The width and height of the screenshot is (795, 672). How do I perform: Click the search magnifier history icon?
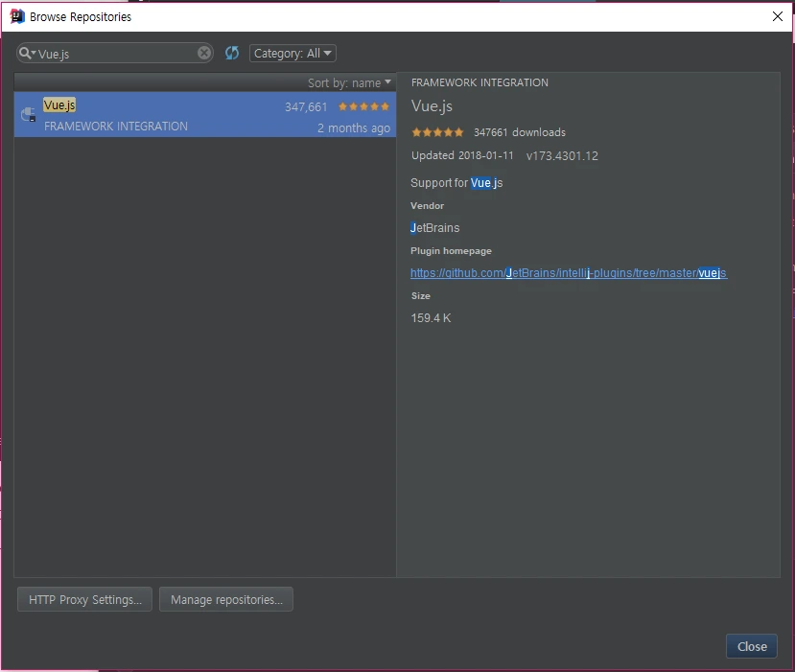pos(27,54)
